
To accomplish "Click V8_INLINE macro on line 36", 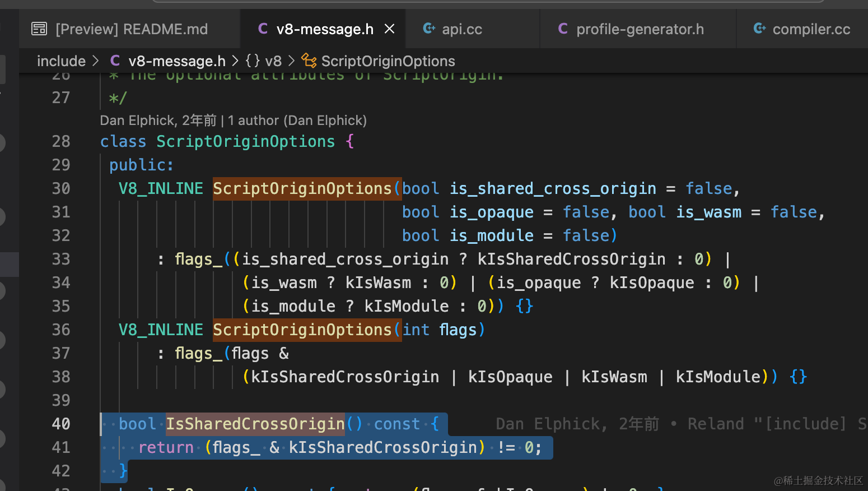I will [x=161, y=330].
